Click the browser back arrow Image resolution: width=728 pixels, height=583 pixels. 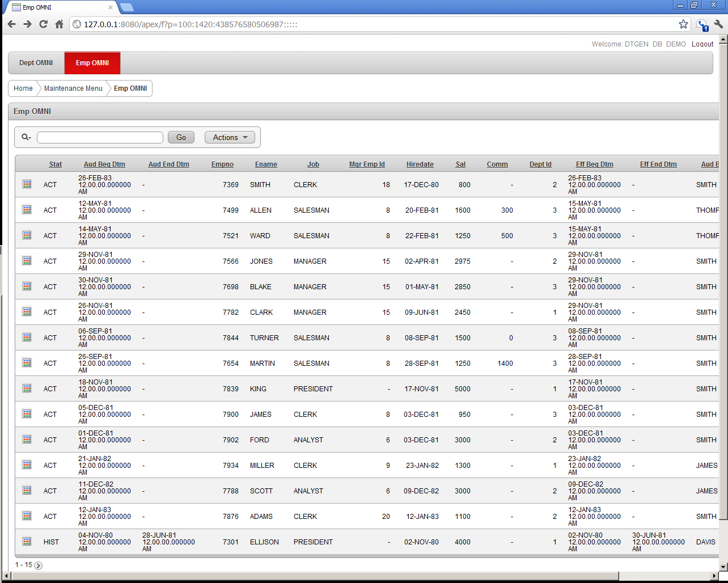click(x=11, y=24)
